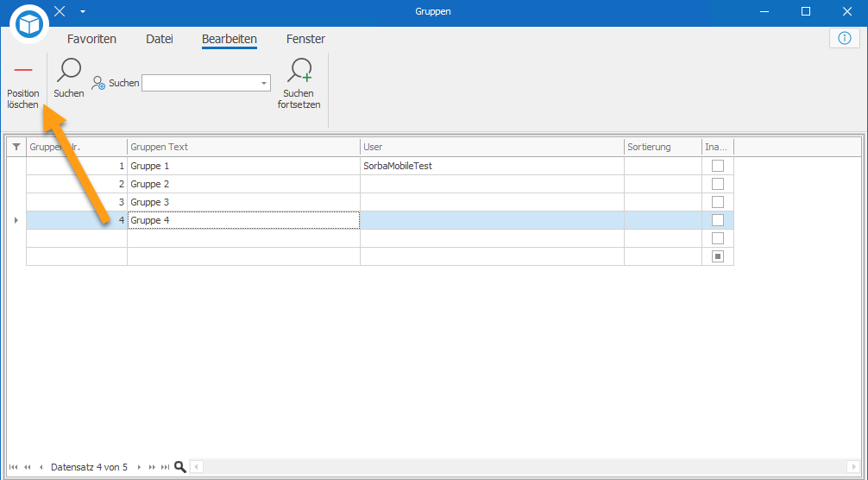Click the Gruppen Nr. cell with value 4
This screenshot has width=868, height=480.
click(77, 220)
